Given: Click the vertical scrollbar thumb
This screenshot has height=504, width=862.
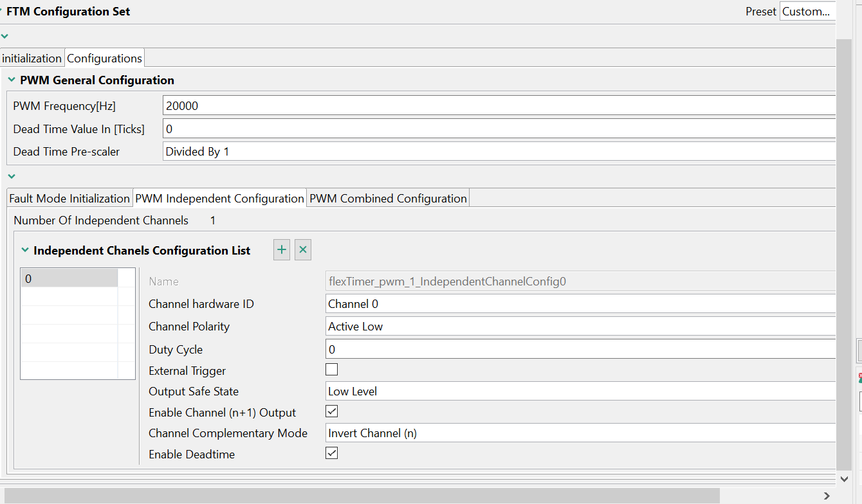Looking at the screenshot, I should tap(845, 254).
